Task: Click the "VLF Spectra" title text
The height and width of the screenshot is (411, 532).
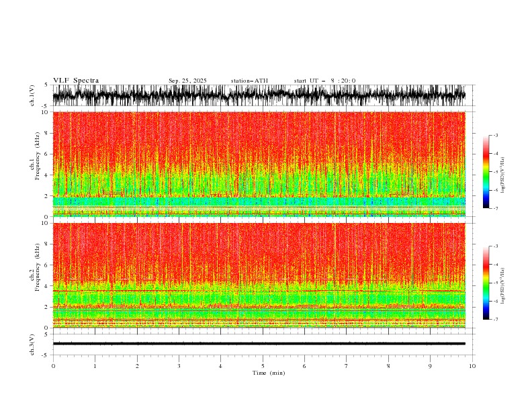Action: (x=76, y=81)
